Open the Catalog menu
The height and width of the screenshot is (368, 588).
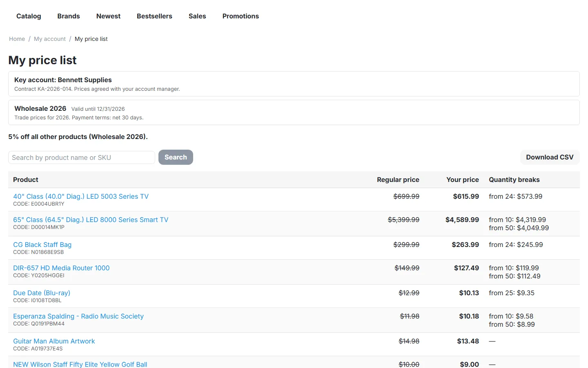tap(29, 16)
